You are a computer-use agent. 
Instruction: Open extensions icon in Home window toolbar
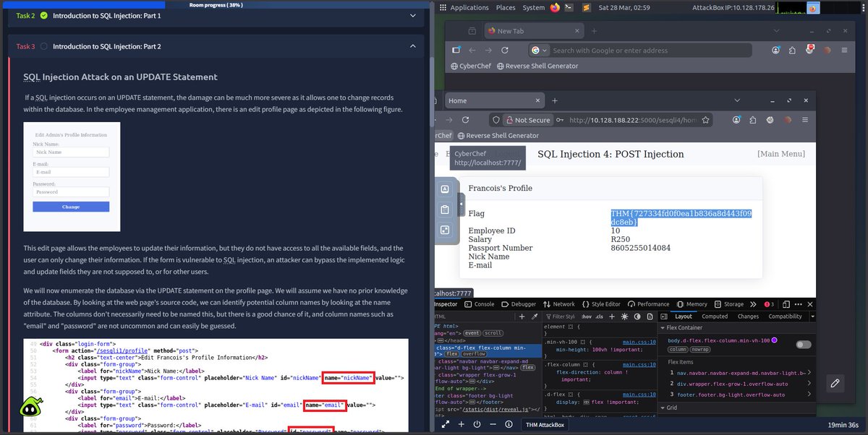752,120
